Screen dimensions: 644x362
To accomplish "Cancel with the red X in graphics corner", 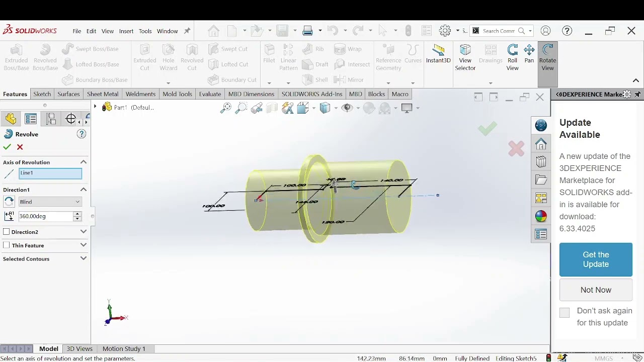I will 516,148.
